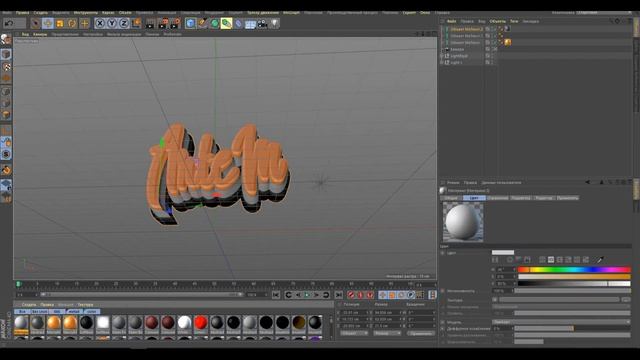This screenshot has height=360, width=640.
Task: Toggle the Y axis lock
Action: pos(112,23)
